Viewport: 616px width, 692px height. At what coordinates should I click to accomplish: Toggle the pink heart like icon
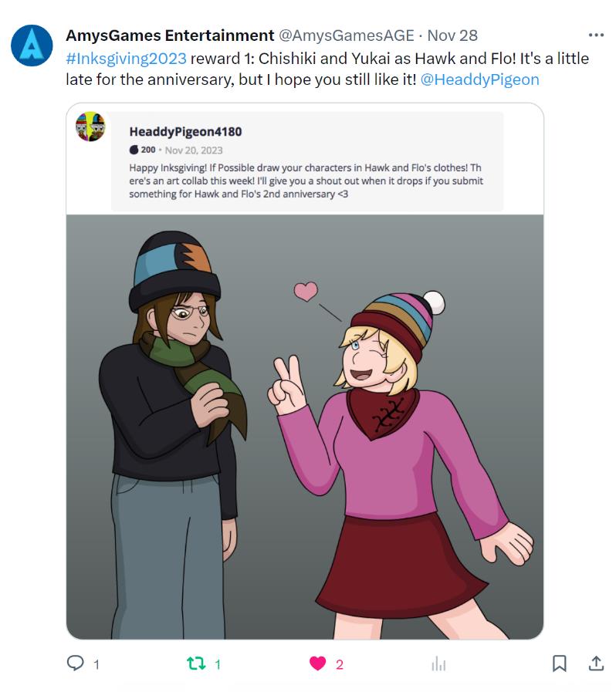(x=317, y=663)
